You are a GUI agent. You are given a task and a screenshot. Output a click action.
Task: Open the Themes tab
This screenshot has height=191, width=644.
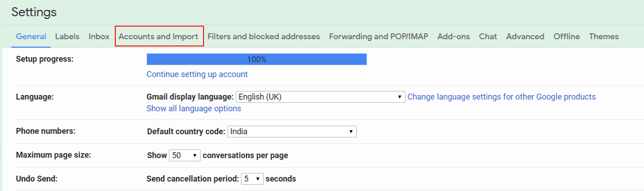click(x=603, y=36)
